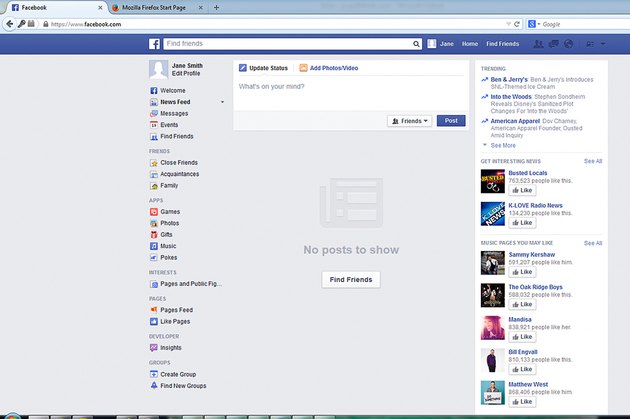Click the Pages Feed icon

(153, 310)
